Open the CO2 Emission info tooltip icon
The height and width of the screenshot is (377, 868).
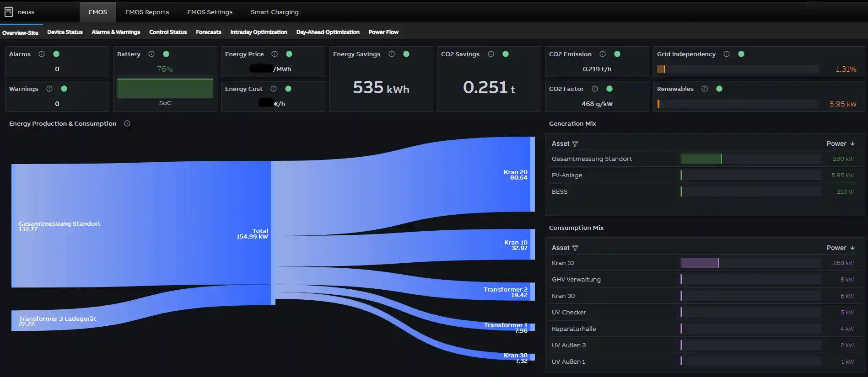(x=603, y=54)
